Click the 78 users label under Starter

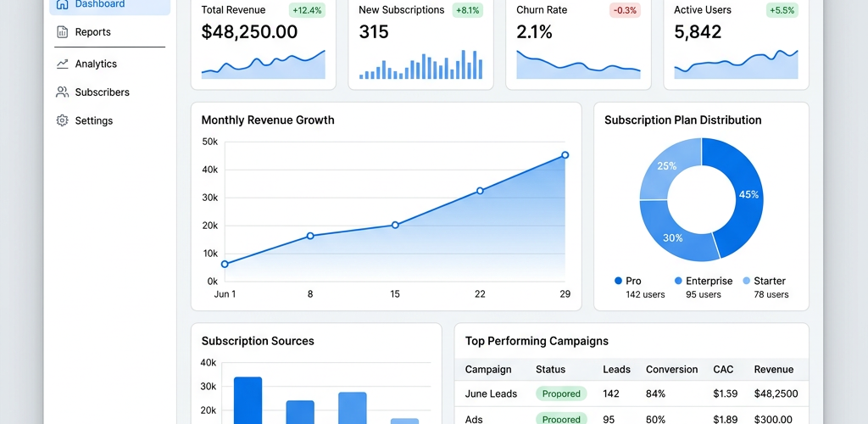tap(771, 294)
